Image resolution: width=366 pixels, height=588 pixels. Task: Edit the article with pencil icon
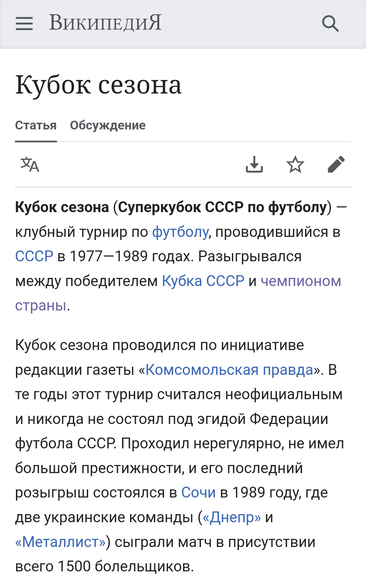click(336, 164)
